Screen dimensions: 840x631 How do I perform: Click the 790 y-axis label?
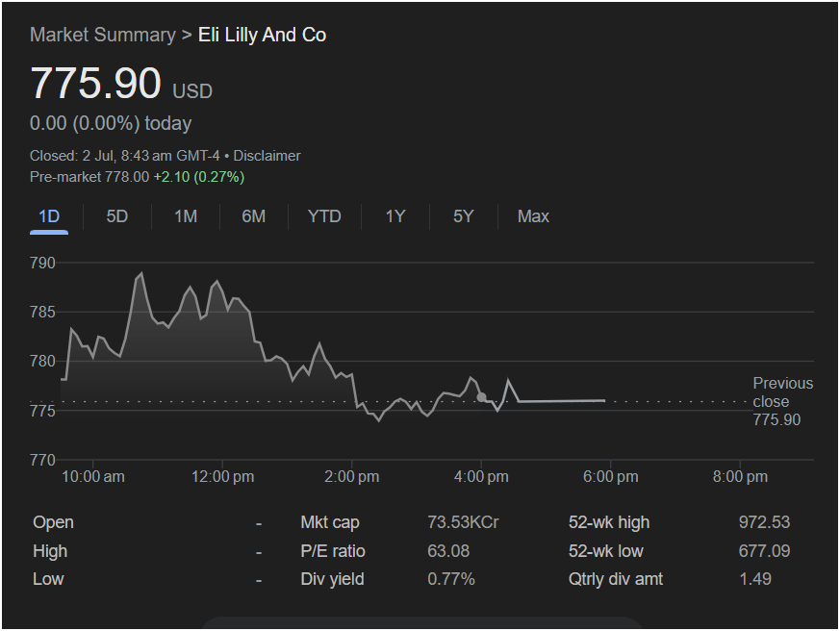[x=42, y=263]
